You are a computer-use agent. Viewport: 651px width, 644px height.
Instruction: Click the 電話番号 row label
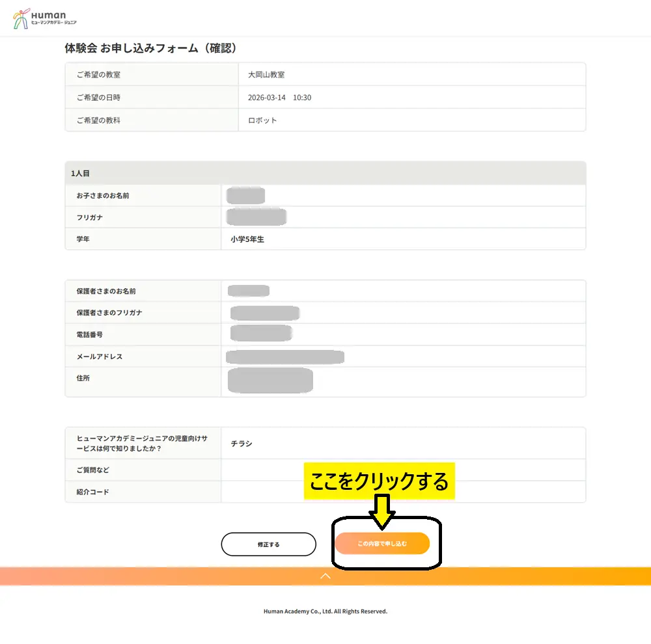tap(90, 334)
